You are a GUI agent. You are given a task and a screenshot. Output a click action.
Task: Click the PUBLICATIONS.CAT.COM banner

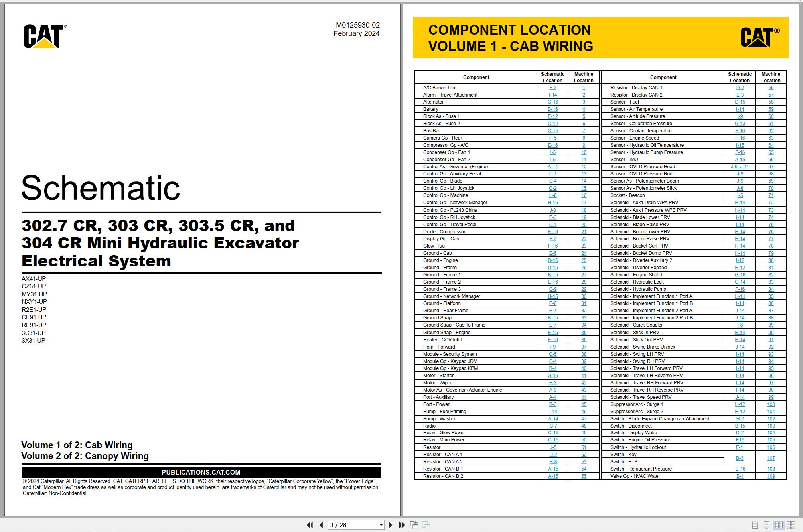pyautogui.click(x=201, y=472)
